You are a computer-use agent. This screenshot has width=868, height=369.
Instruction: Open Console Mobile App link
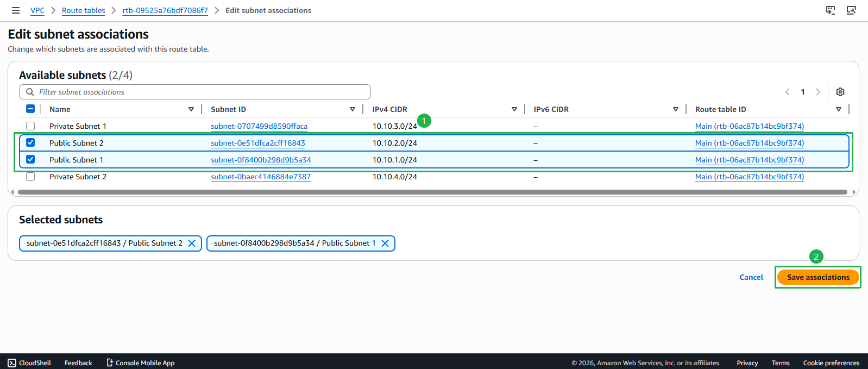click(x=140, y=362)
